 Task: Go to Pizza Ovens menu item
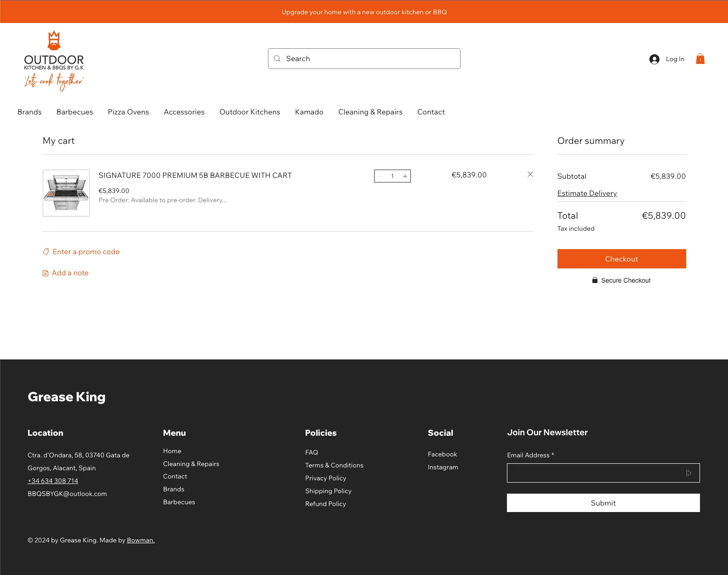point(128,112)
